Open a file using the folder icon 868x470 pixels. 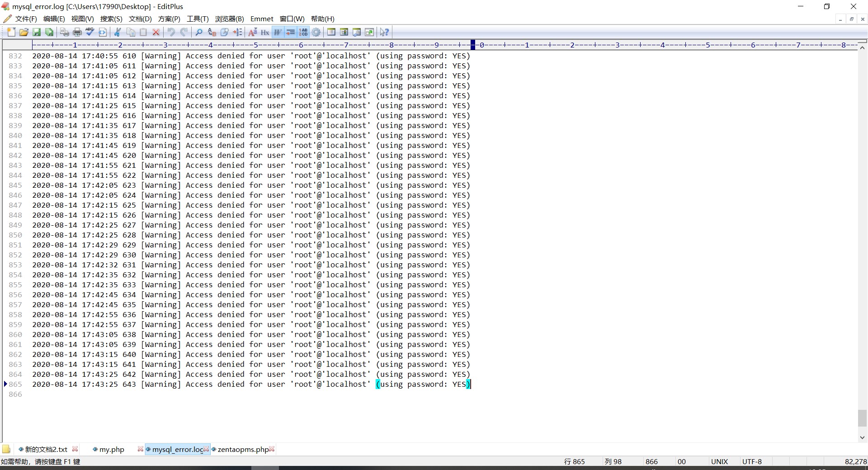point(24,32)
